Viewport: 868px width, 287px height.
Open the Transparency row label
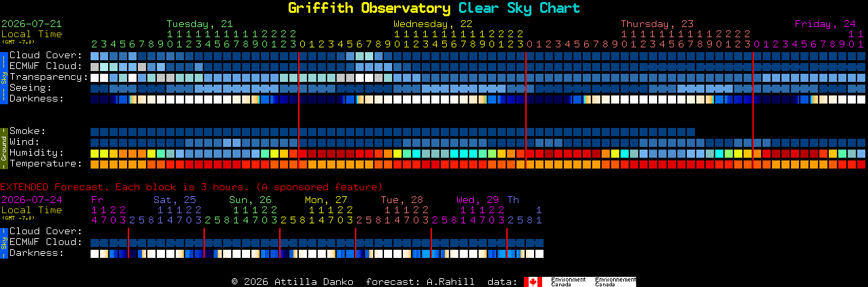49,77
